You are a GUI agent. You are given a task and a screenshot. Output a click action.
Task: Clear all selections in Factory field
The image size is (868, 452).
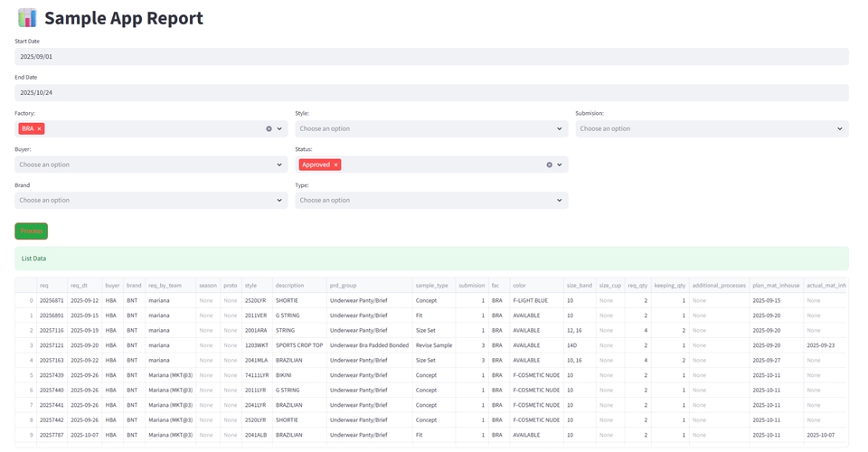click(269, 129)
